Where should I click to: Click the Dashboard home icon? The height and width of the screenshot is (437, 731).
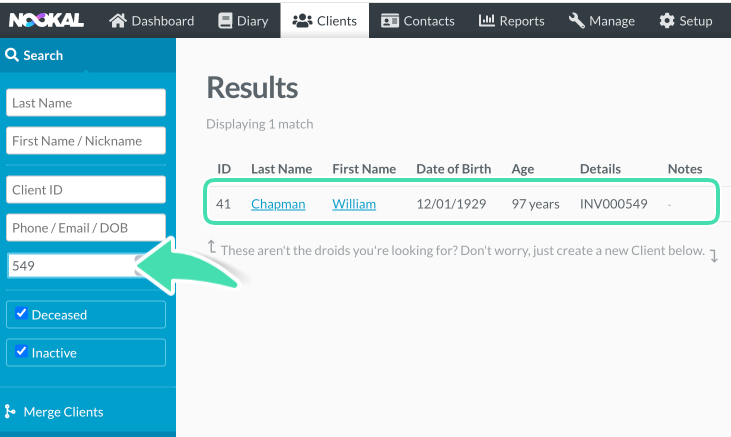117,21
